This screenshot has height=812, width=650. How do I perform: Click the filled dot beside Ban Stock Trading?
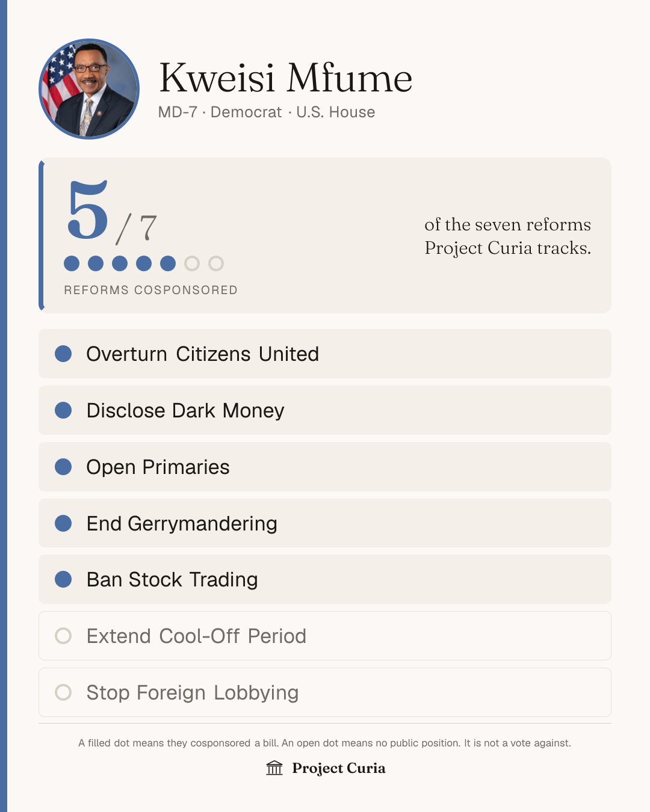(x=63, y=579)
